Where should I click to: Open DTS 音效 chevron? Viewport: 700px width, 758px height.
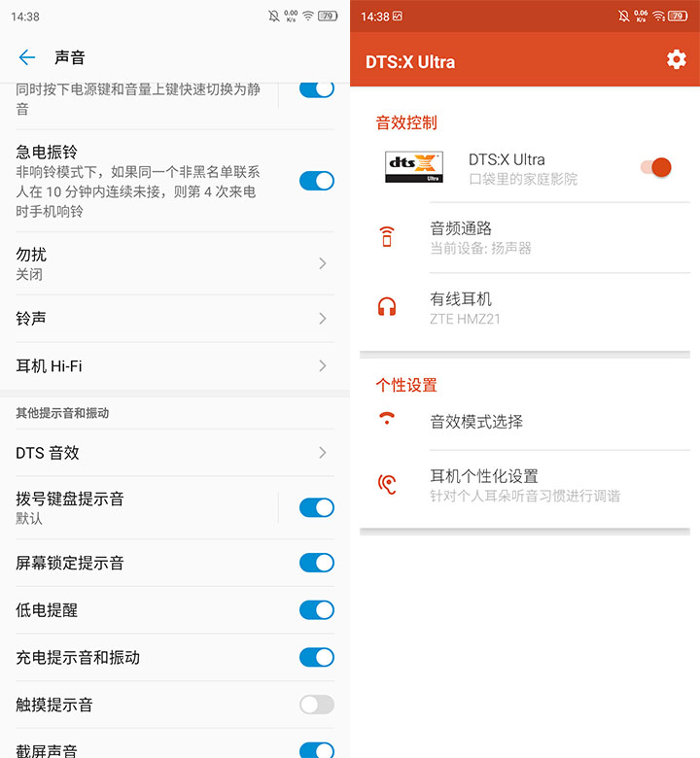pos(323,453)
